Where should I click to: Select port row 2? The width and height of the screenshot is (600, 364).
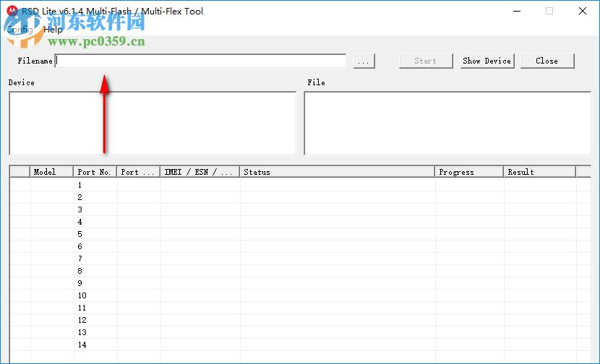pos(300,197)
